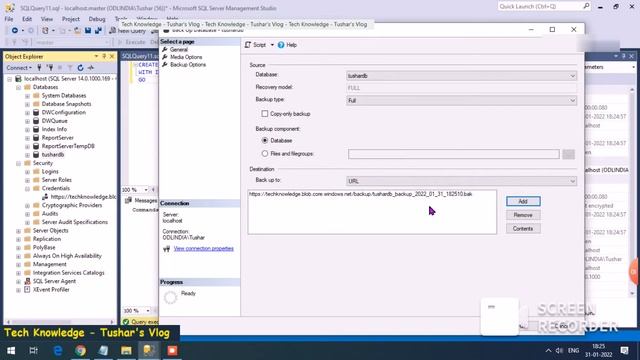Open File Explorer from taskbar

pyautogui.click(x=126, y=351)
